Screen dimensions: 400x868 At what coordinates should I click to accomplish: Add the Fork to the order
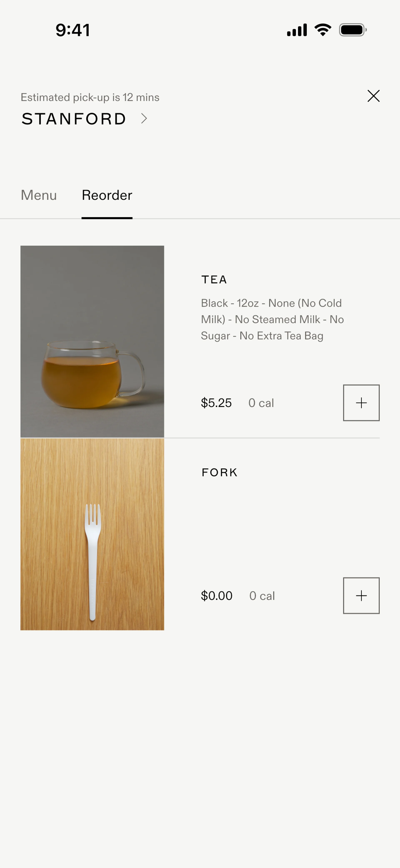point(361,595)
